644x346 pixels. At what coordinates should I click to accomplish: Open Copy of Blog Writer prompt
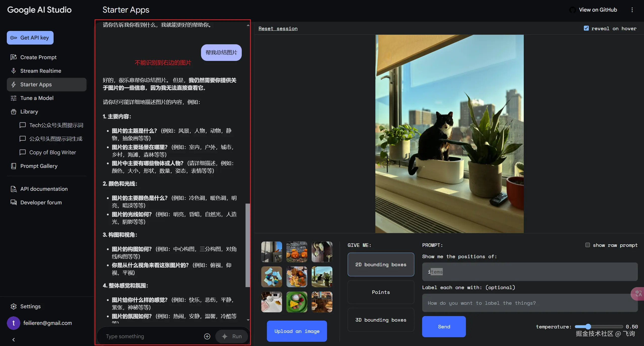[52, 152]
